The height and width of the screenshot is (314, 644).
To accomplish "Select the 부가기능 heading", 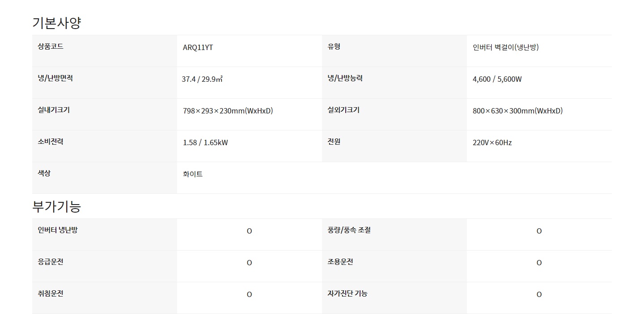I will (x=57, y=206).
